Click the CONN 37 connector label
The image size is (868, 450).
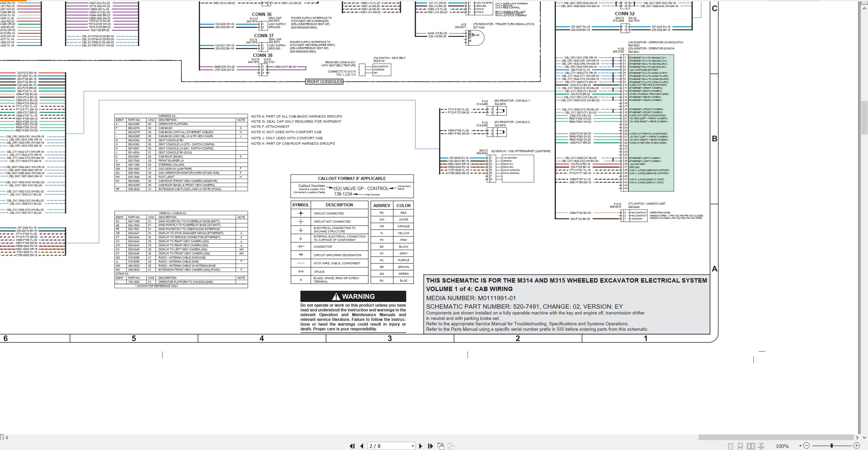(x=264, y=36)
